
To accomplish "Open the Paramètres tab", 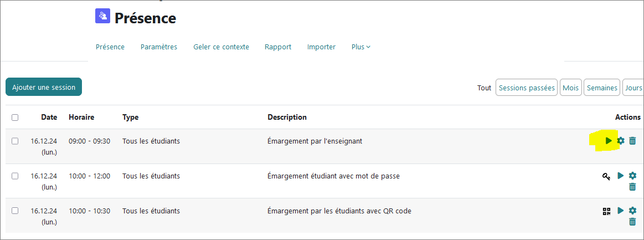I will (159, 47).
